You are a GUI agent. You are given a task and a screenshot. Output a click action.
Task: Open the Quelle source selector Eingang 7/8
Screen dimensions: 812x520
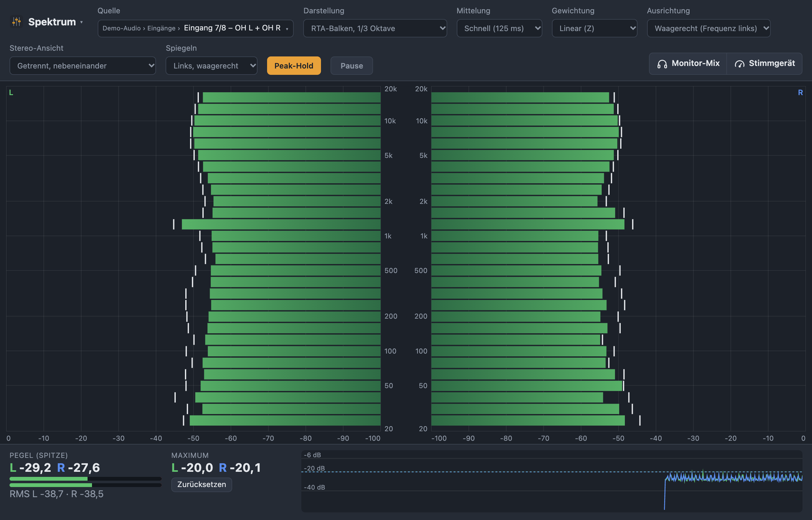point(195,28)
